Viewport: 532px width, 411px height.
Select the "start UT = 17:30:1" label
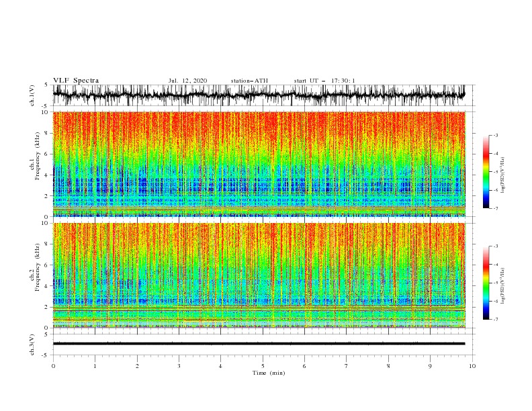[324, 81]
